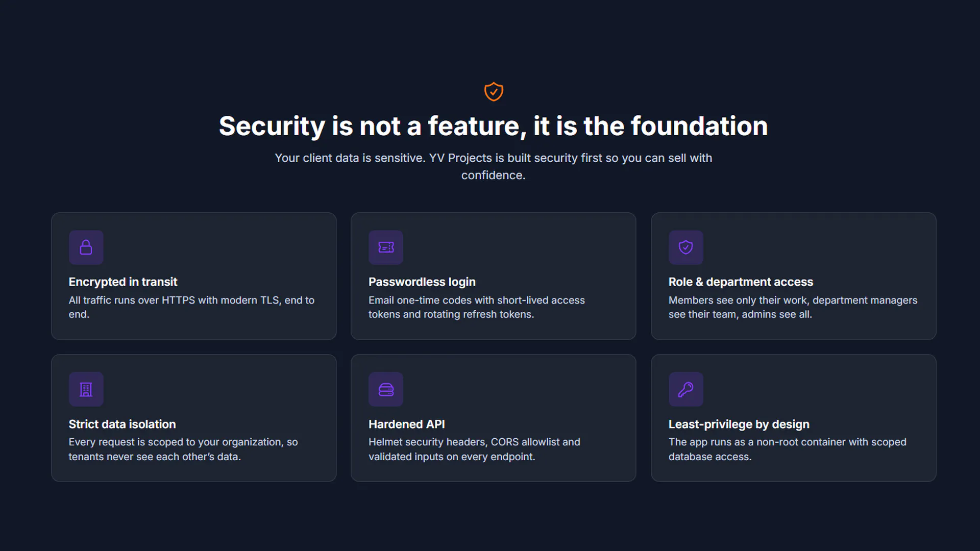The width and height of the screenshot is (980, 551).
Task: Click the padlock icon for Encrypted in transit
Action: coord(86,247)
